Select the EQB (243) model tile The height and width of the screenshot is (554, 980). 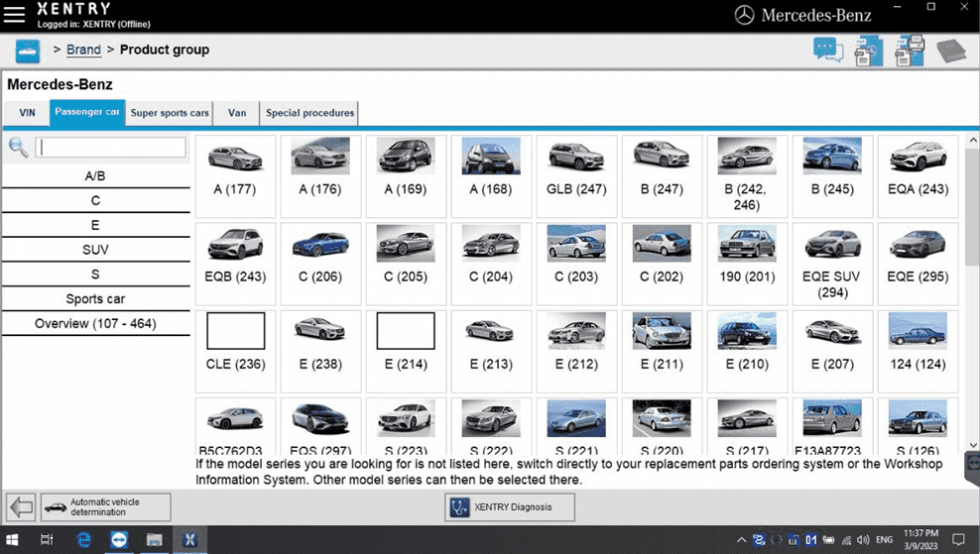click(x=235, y=264)
